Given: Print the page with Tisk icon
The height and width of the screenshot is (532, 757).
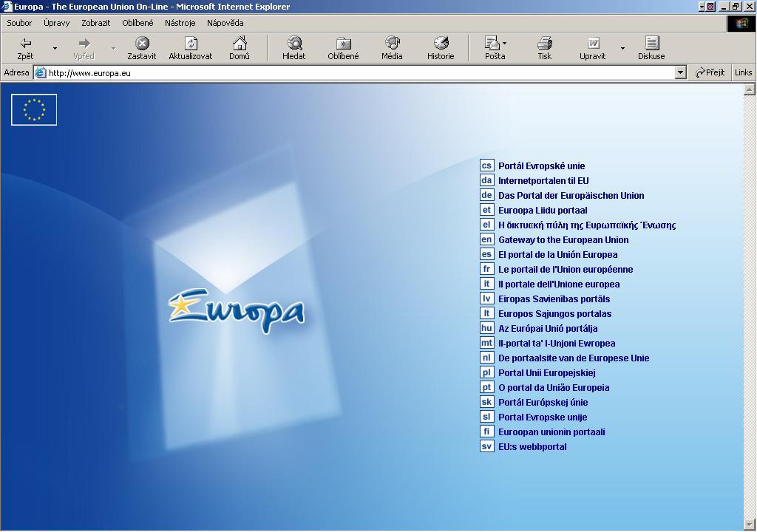Looking at the screenshot, I should (545, 43).
